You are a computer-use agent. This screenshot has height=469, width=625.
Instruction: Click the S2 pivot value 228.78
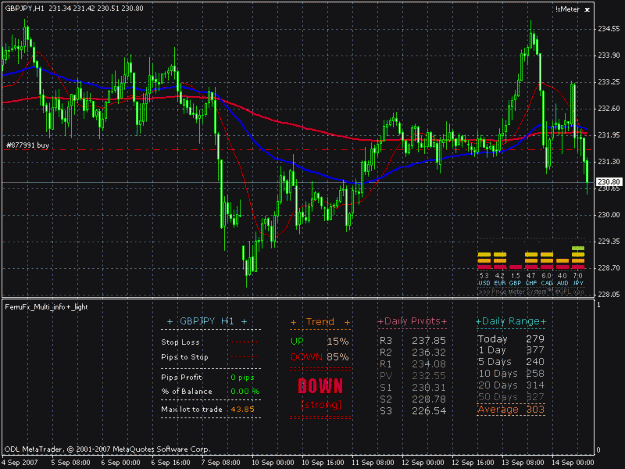coord(428,399)
